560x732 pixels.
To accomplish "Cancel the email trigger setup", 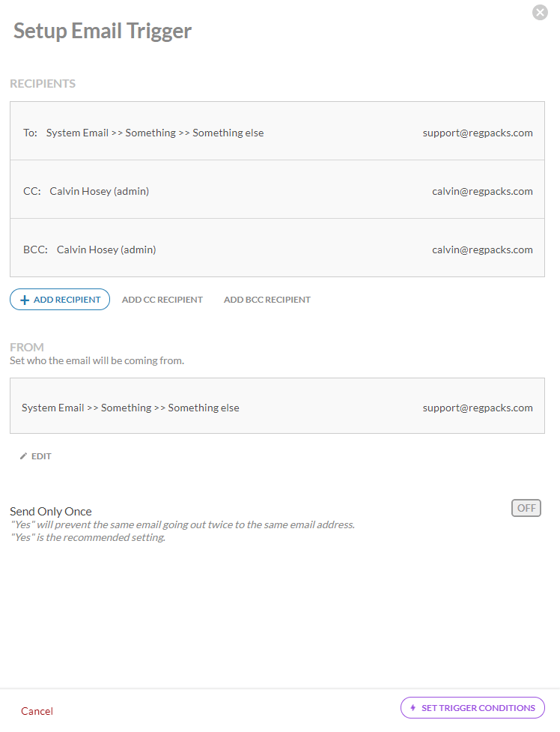I will click(x=37, y=711).
